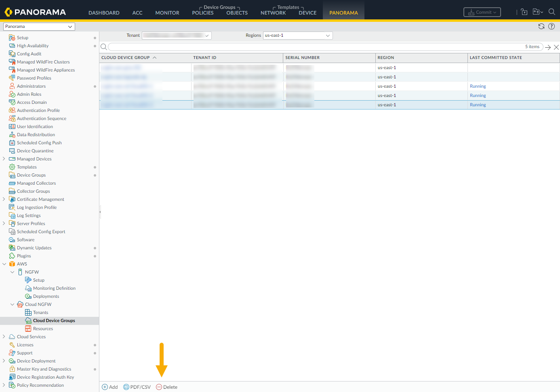Collapse the AWS tree node
The height and width of the screenshot is (392, 560).
click(x=4, y=264)
